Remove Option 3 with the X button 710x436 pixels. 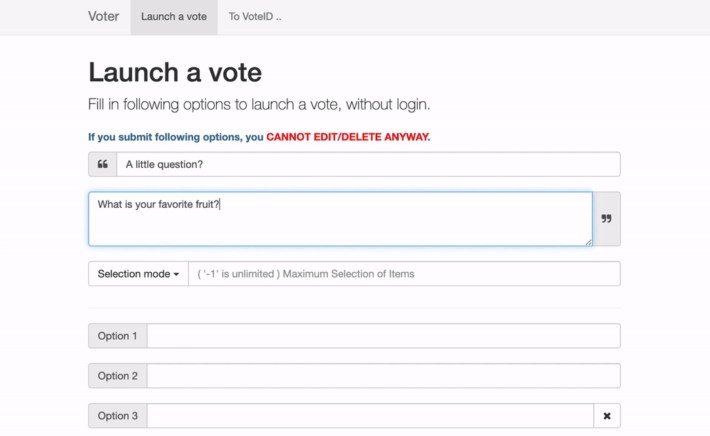tap(606, 416)
